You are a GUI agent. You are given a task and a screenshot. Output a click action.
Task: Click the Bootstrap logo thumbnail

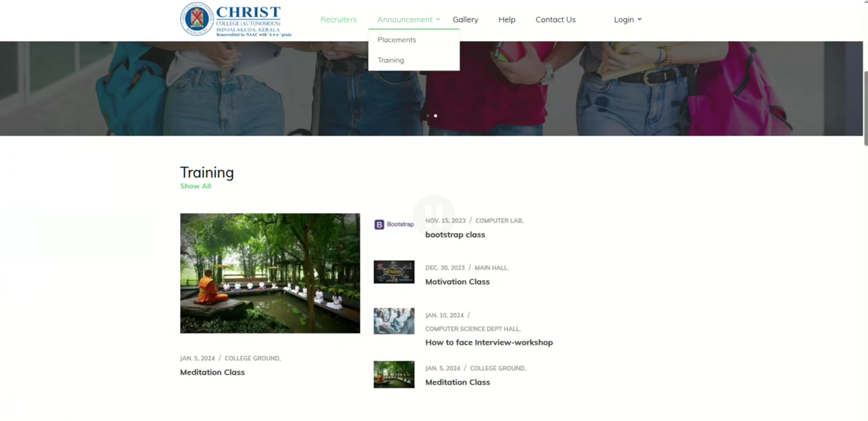point(394,224)
